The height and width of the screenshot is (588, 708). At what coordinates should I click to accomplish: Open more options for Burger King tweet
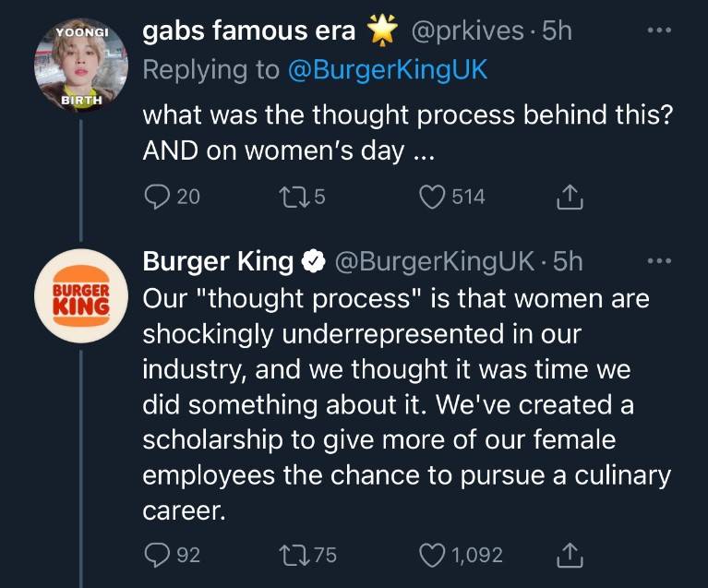click(x=655, y=260)
